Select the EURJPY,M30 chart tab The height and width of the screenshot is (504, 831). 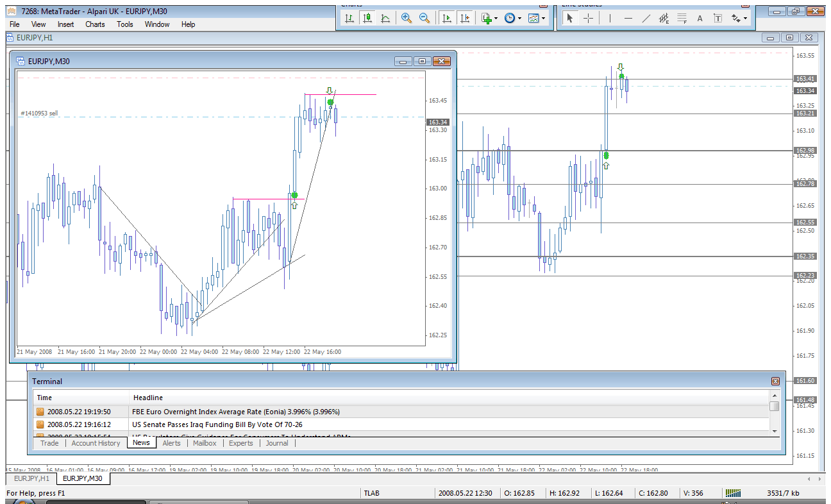click(83, 478)
